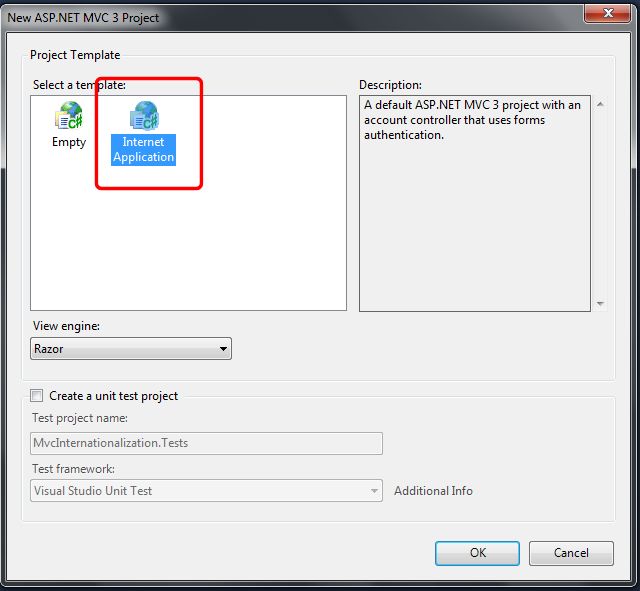Click the Internet Application label
This screenshot has height=591, width=640.
[144, 149]
